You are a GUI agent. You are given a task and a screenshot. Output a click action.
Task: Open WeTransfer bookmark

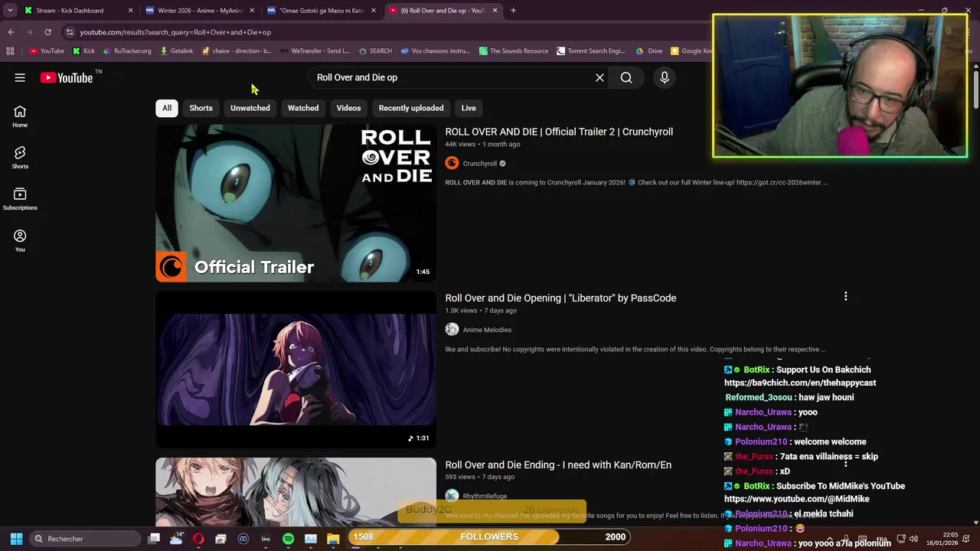click(x=315, y=51)
